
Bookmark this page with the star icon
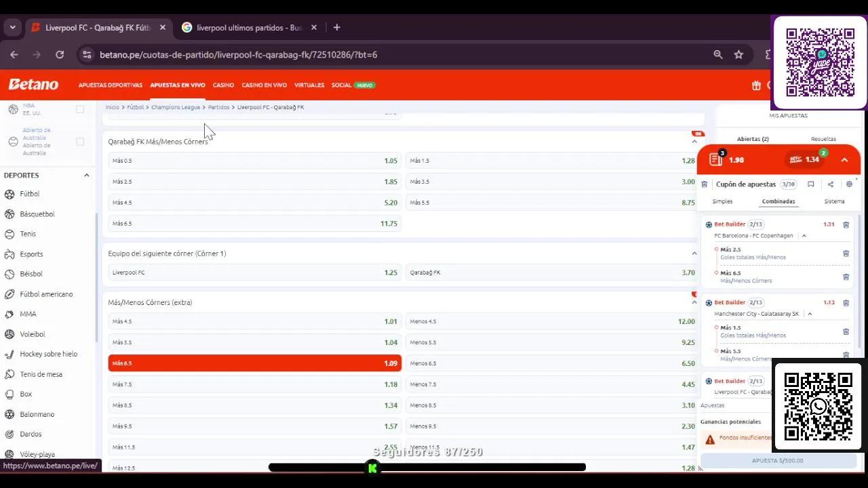[738, 55]
